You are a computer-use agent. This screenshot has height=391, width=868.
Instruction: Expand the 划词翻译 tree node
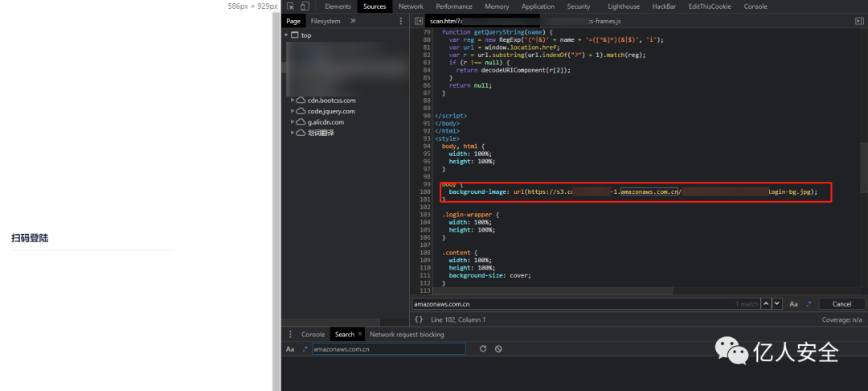coord(293,133)
